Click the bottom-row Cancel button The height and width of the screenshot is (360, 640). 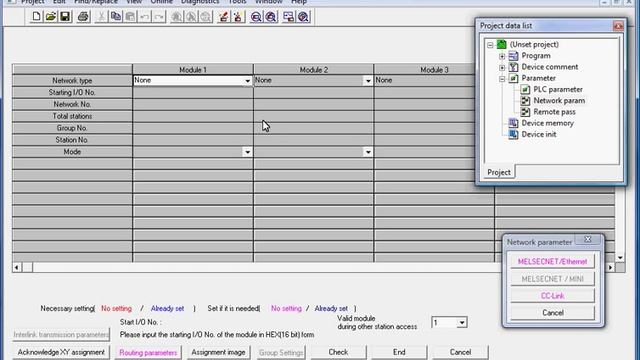tap(460, 352)
